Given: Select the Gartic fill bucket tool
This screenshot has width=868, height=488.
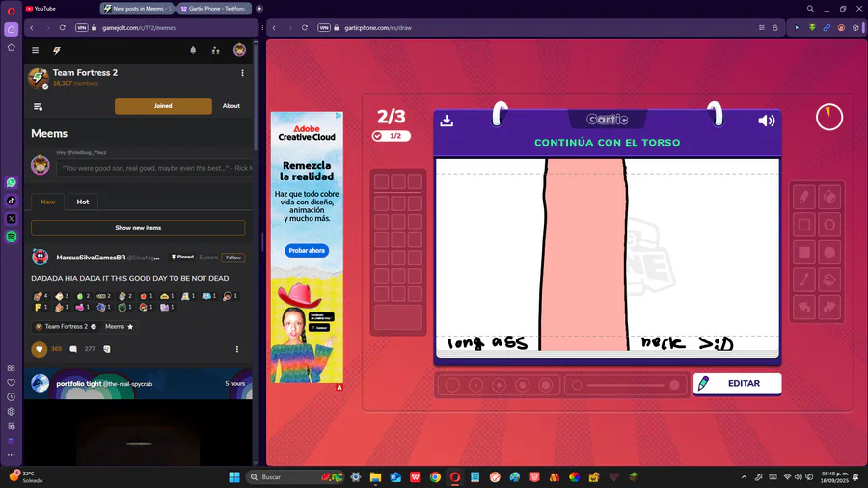Looking at the screenshot, I should point(829,280).
